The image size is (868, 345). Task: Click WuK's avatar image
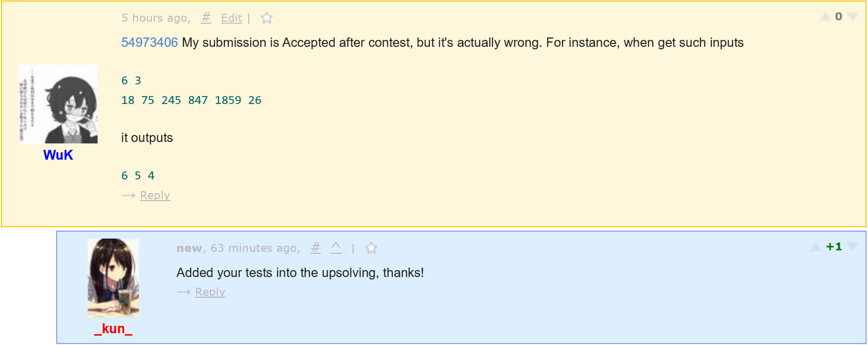click(58, 104)
